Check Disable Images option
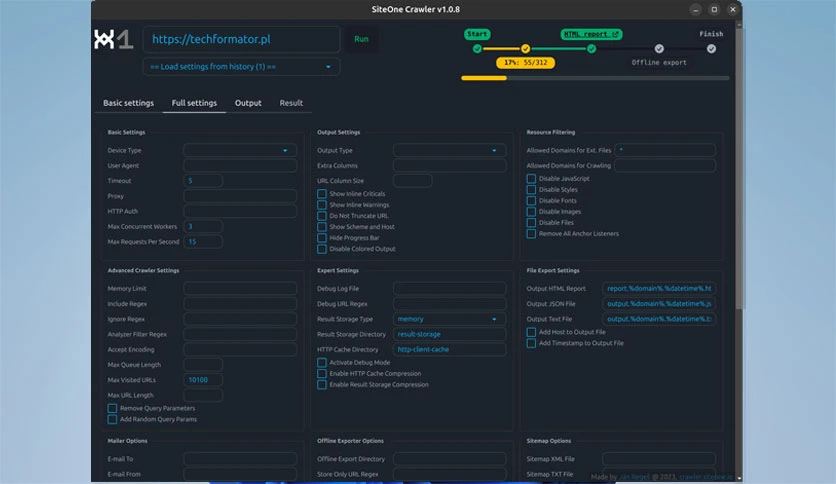The image size is (836, 484). (531, 212)
